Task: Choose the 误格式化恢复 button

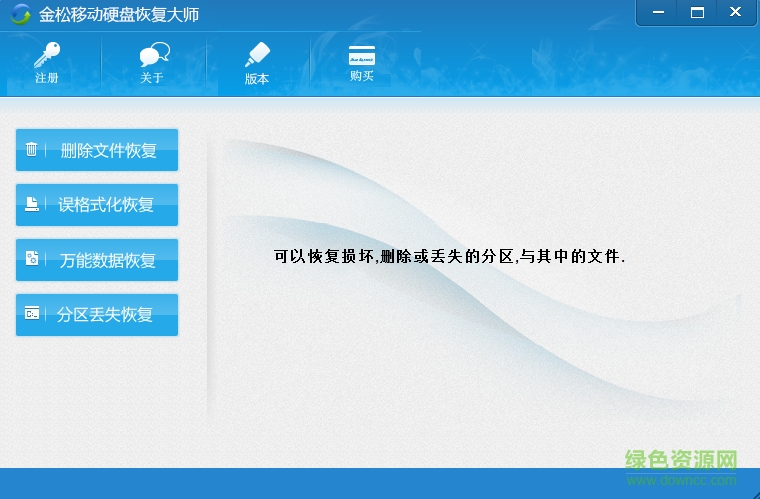Action: (97, 205)
